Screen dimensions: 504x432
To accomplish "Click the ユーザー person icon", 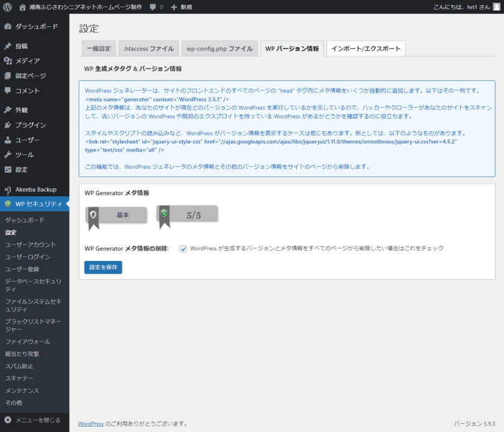I will tap(8, 140).
